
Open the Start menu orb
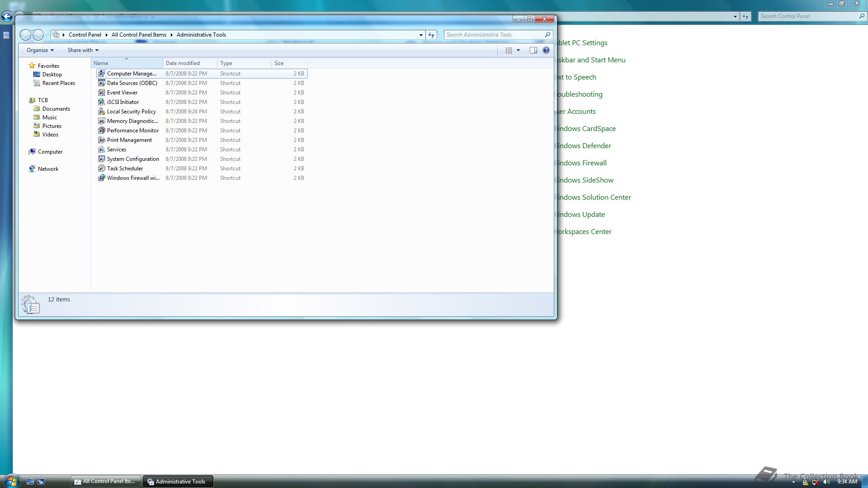[12, 481]
